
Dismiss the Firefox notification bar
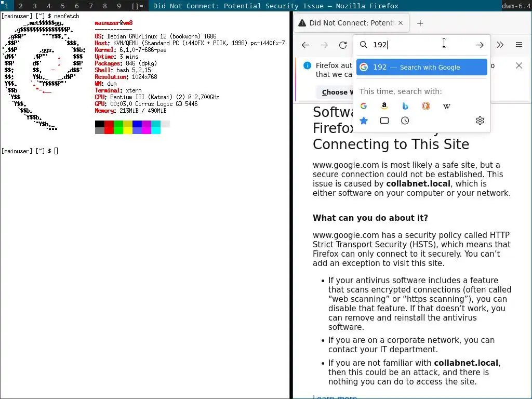[x=519, y=65]
